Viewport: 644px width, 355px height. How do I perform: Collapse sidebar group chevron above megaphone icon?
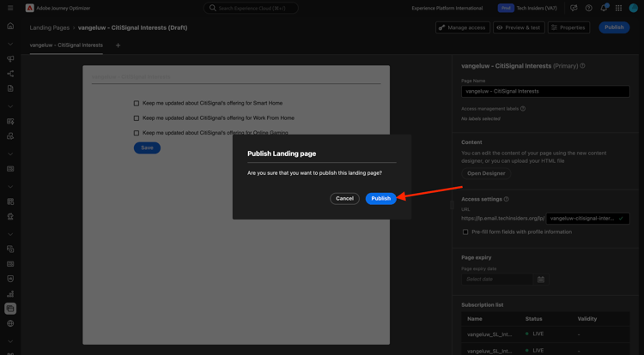(10, 44)
